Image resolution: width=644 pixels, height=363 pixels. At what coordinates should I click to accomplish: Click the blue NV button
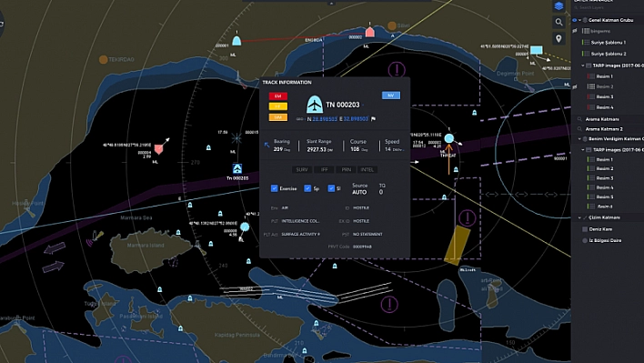pos(390,96)
